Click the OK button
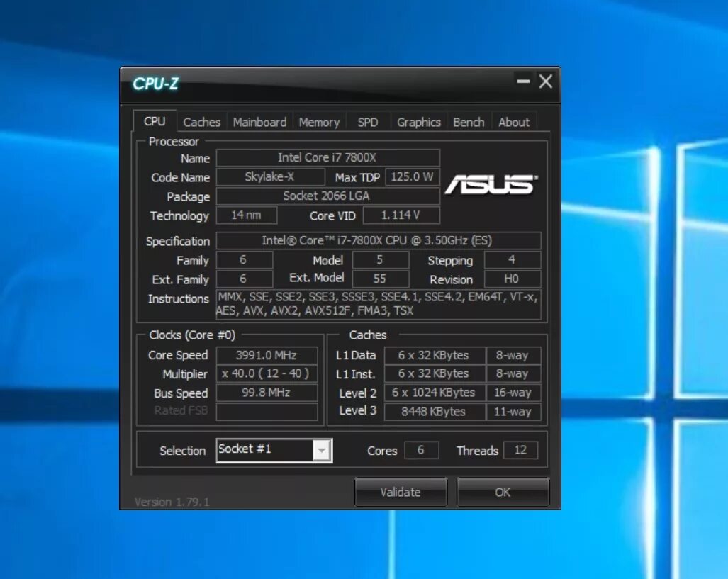The image size is (728, 579). [x=503, y=492]
